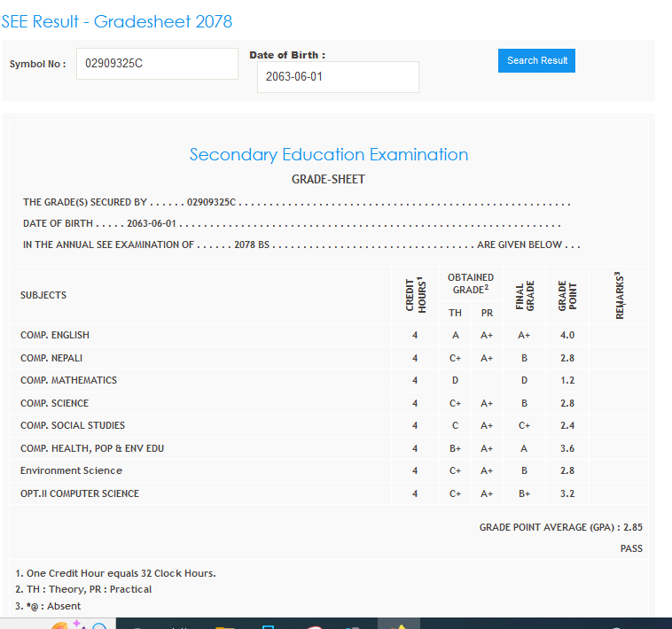Click the OPT.II COMPUTER SCIENCE subject
The width and height of the screenshot is (672, 629).
click(80, 493)
